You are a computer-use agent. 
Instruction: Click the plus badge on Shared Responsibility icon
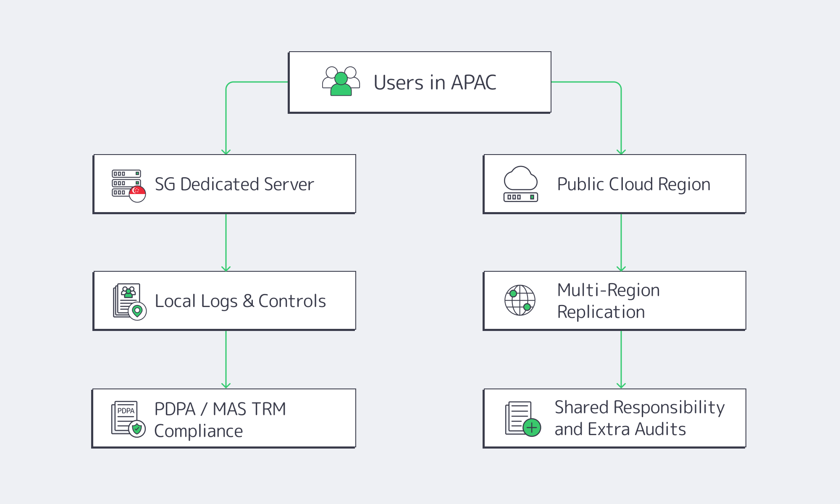point(532,428)
